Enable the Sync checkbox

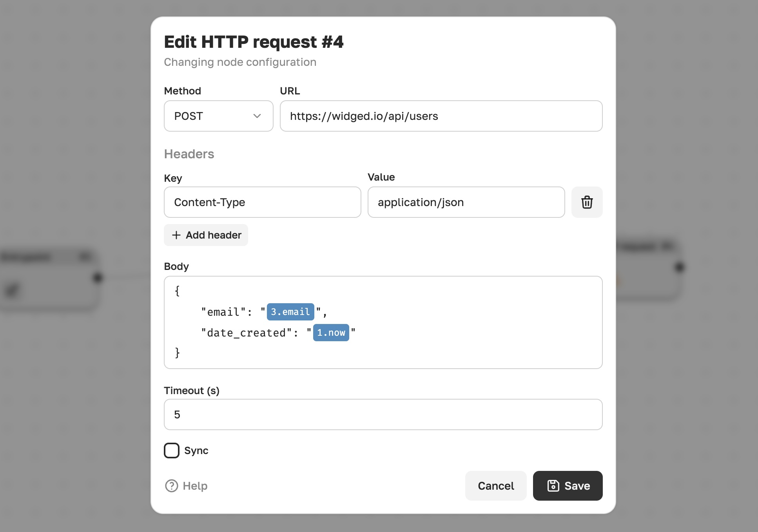(172, 451)
